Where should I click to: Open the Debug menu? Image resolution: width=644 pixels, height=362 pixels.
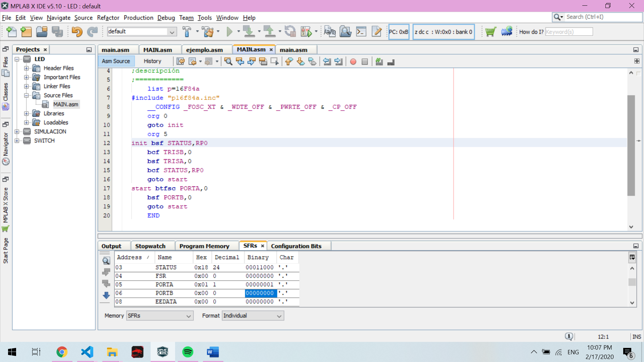point(166,18)
